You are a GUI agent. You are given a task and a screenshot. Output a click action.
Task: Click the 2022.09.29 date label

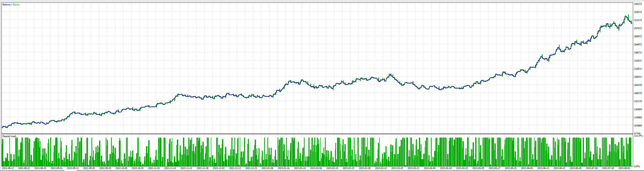point(105,168)
